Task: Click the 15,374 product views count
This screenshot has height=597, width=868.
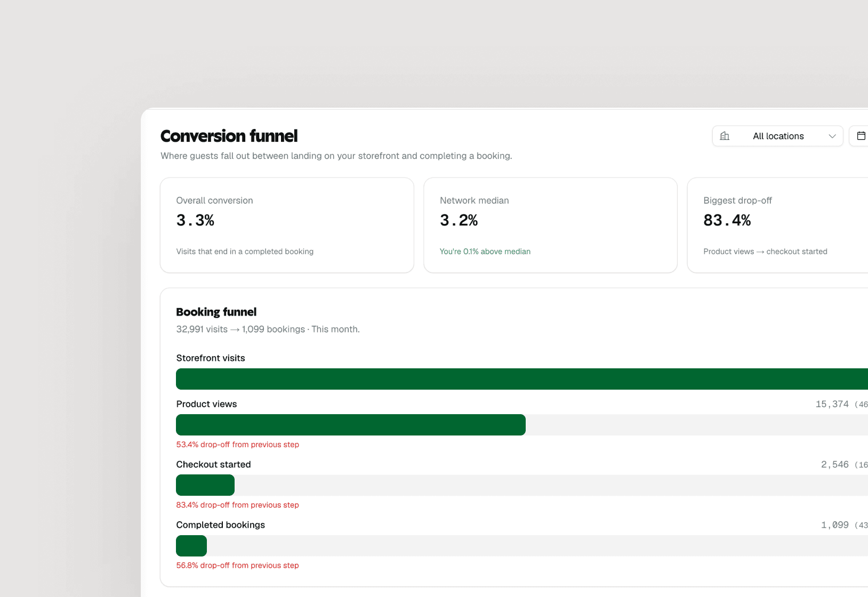Action: tap(832, 404)
